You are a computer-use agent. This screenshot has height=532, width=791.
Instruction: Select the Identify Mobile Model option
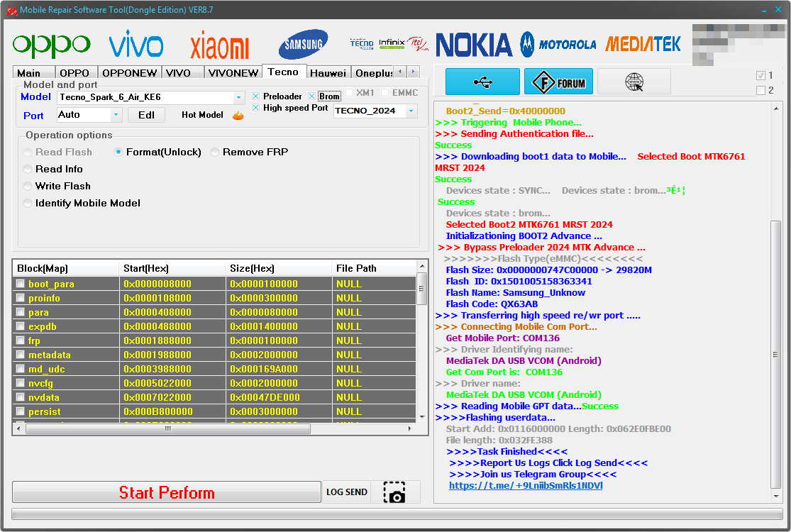point(28,203)
